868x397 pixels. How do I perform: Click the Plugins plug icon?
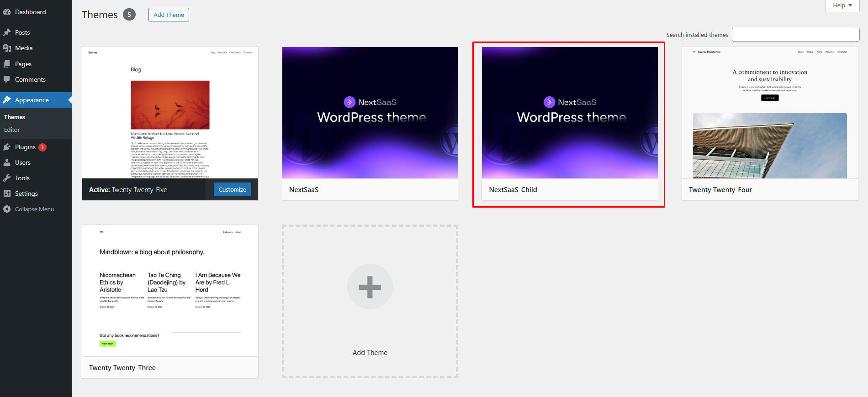[7, 147]
